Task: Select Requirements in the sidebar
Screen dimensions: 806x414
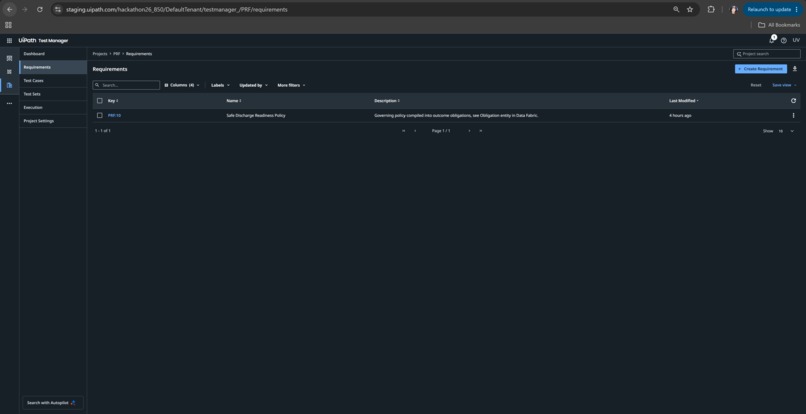Action: coord(53,67)
